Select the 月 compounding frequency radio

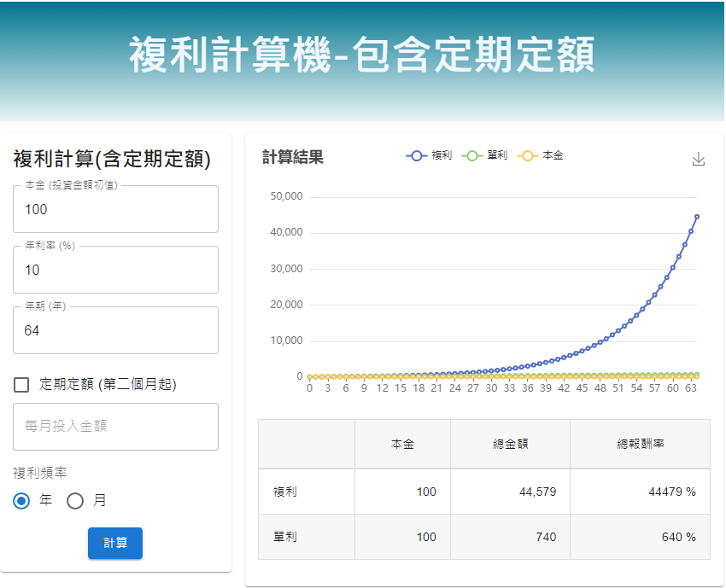coord(75,501)
